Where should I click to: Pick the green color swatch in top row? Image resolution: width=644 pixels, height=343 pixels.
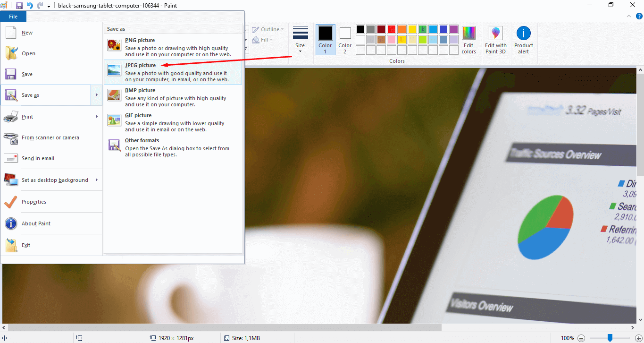(423, 29)
